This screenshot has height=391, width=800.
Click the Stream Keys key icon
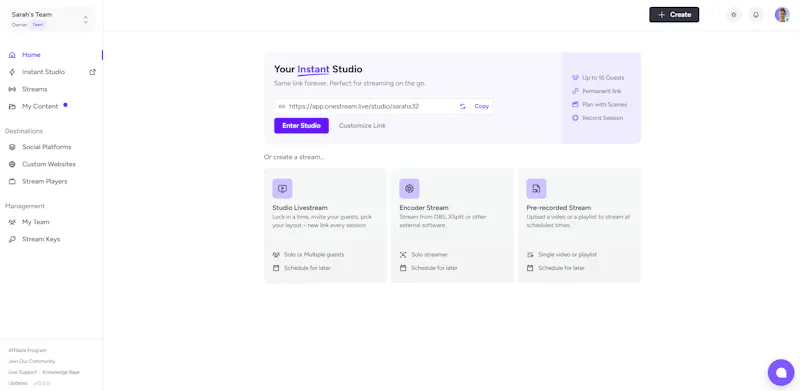12,239
